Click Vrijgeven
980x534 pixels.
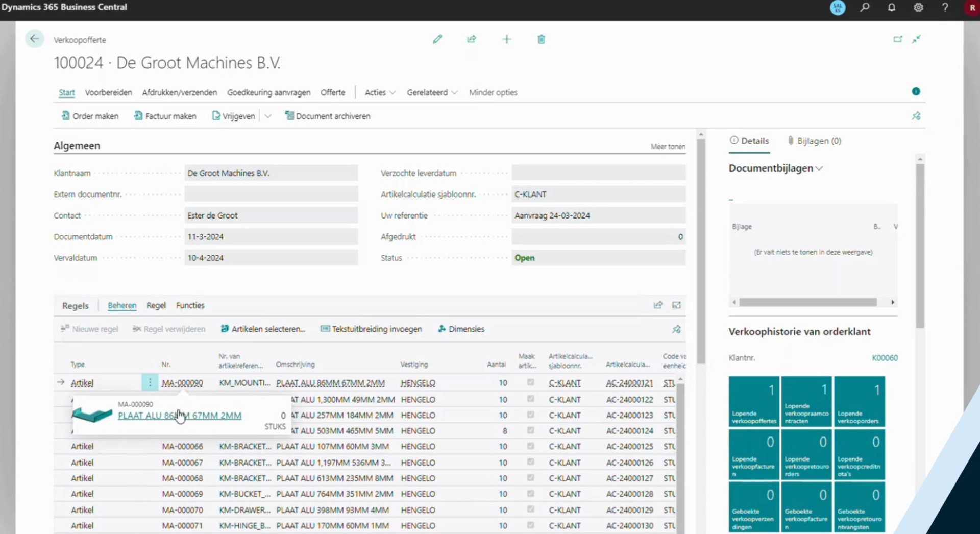[x=233, y=116]
